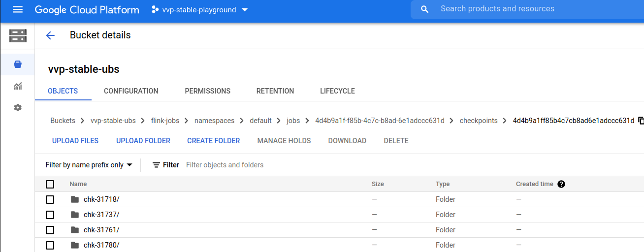This screenshot has width=644, height=252.
Task: Open the Filter by name prefix dropdown
Action: coord(89,165)
